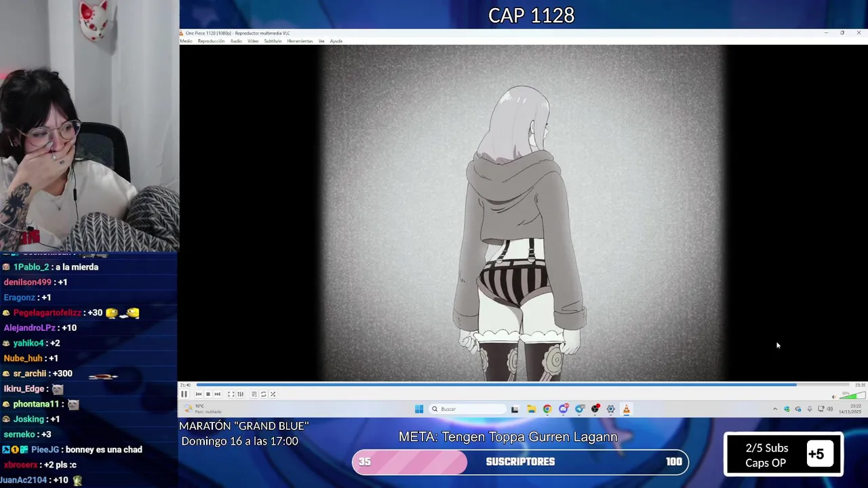The width and height of the screenshot is (868, 488).
Task: Expand the system tray hidden icons chevron
Action: pos(775,409)
